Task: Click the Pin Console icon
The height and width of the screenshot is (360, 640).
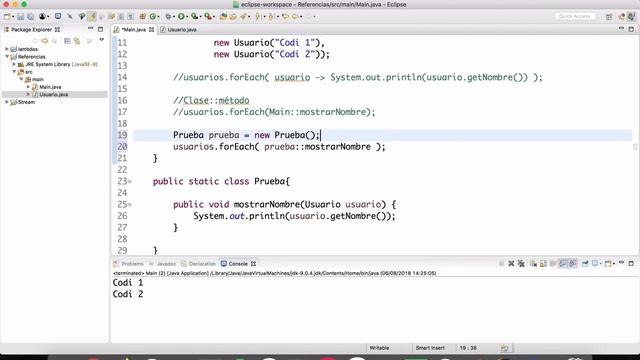Action: pos(585,264)
